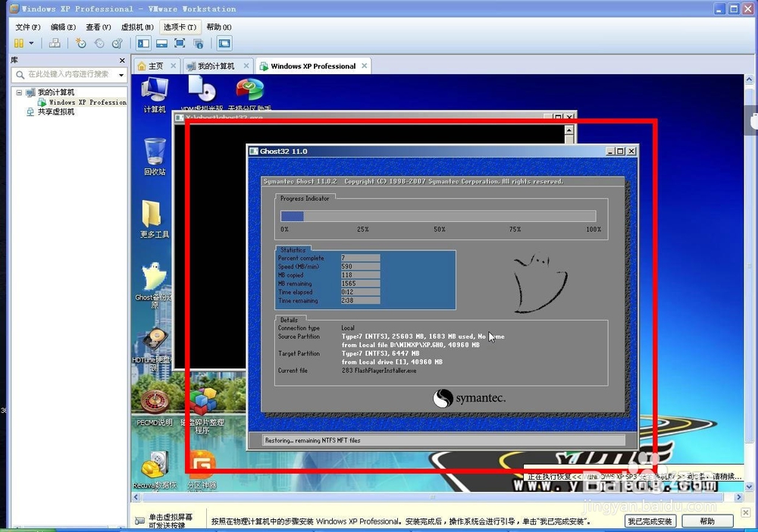Click the Recuva数据恢复 desktop icon

[x=155, y=470]
